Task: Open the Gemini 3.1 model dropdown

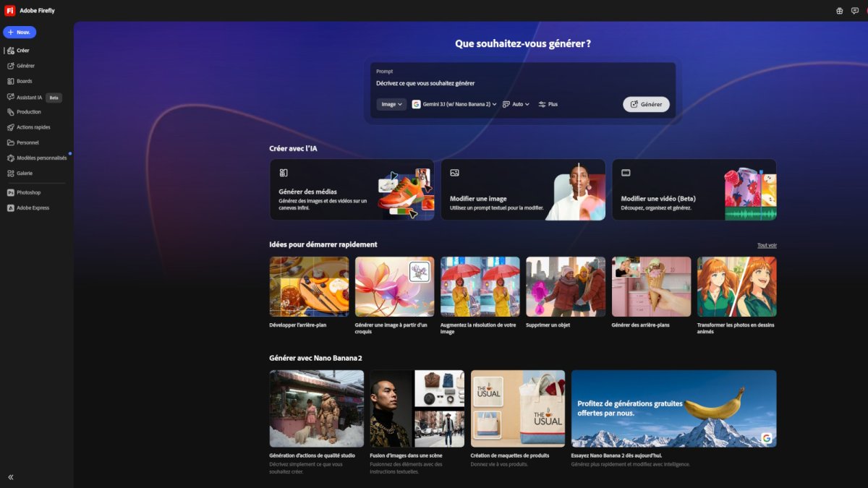Action: (454, 104)
